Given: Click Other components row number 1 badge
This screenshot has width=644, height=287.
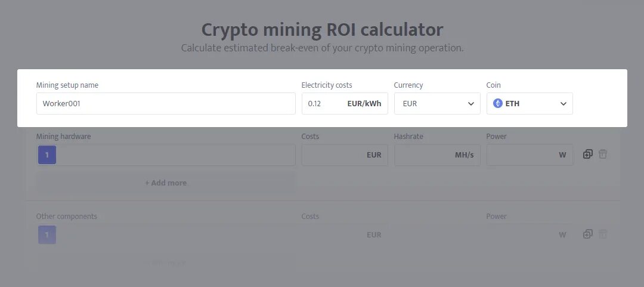Looking at the screenshot, I should (47, 235).
